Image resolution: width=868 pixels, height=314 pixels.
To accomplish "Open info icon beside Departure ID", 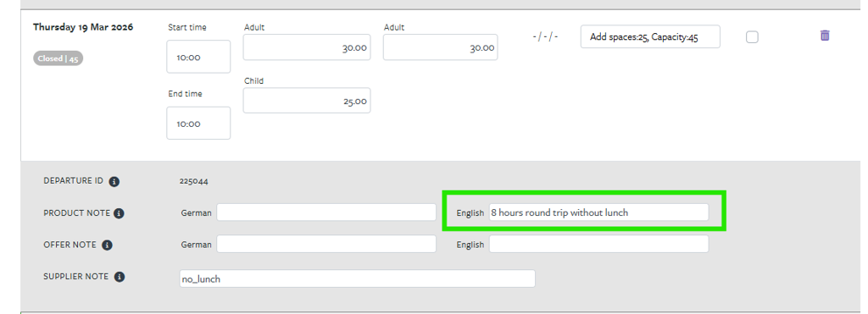I will [x=114, y=181].
